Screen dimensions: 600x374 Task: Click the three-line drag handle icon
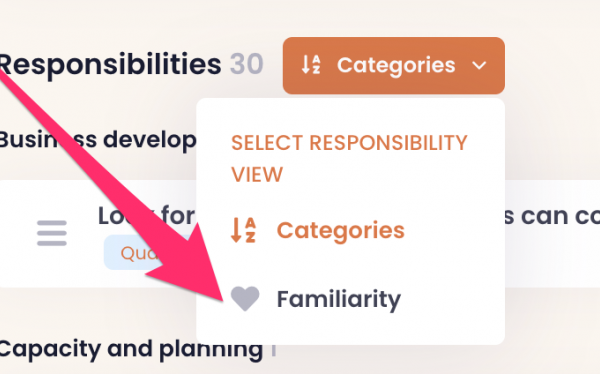pos(52,233)
